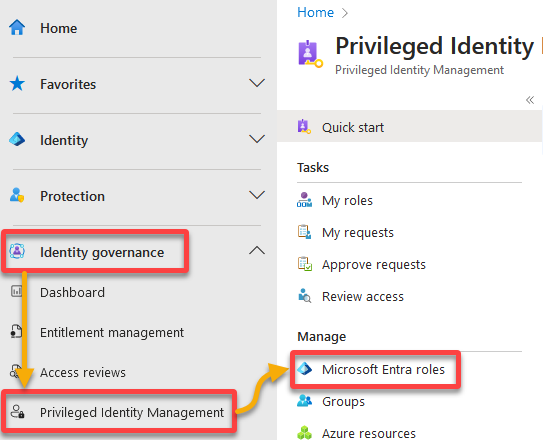Click the Dashboard chart icon

(16, 291)
